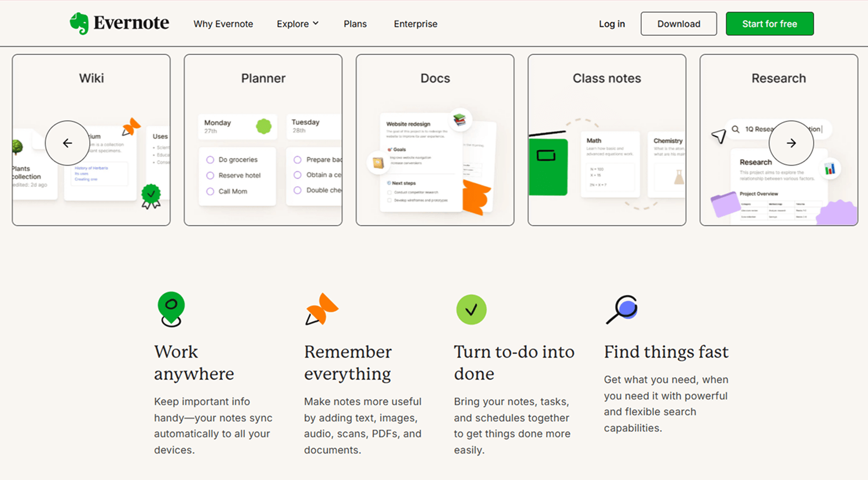Open the Enterprise page
The image size is (868, 480).
[x=415, y=24]
